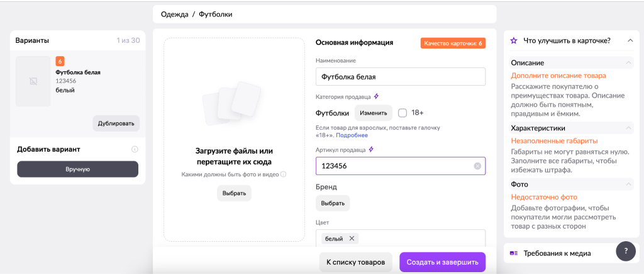
Task: Click the Требования к медиа panel
Action: (x=572, y=253)
